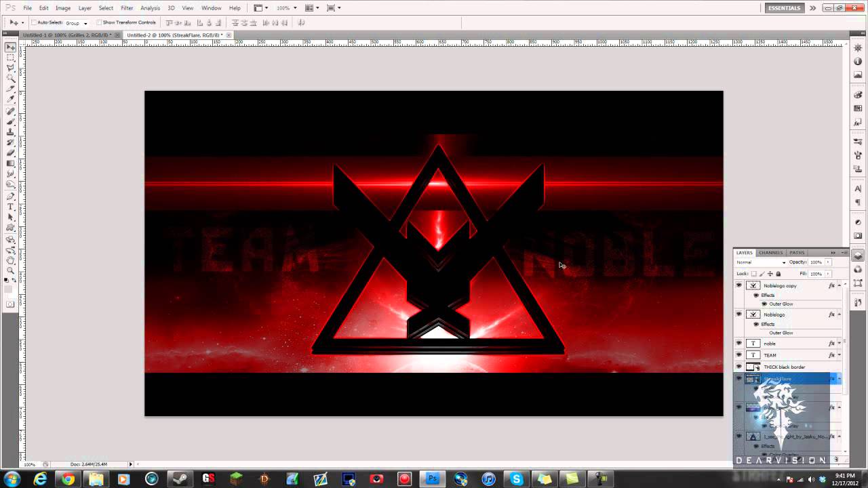Switch to the Channels tab

[771, 253]
